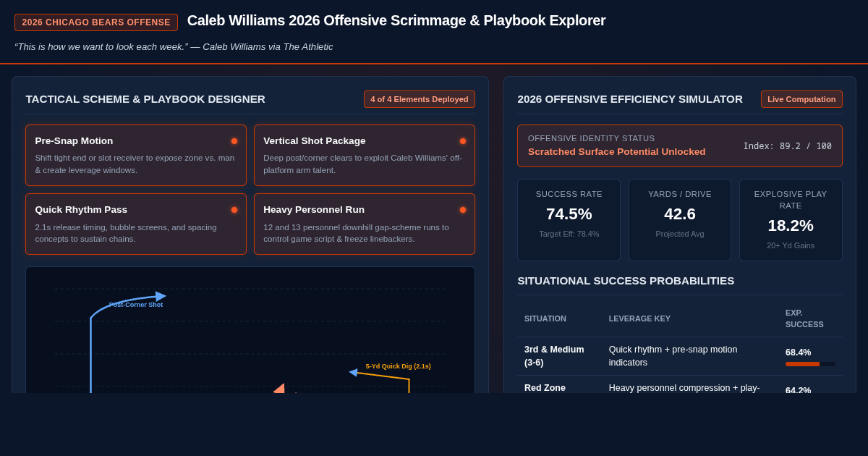This screenshot has height=456, width=868.
Task: Click the Pre-Snap Motion orange status dot
Action: pos(234,141)
